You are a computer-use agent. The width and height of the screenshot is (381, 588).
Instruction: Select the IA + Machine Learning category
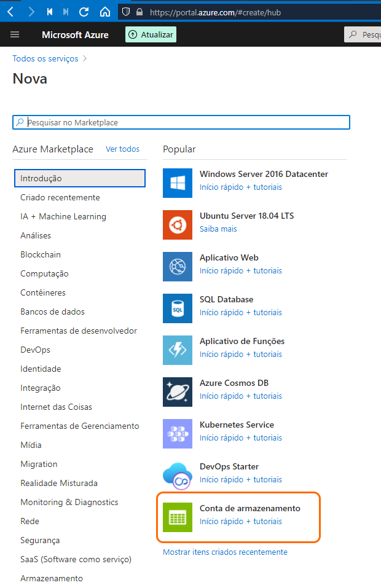pyautogui.click(x=63, y=216)
